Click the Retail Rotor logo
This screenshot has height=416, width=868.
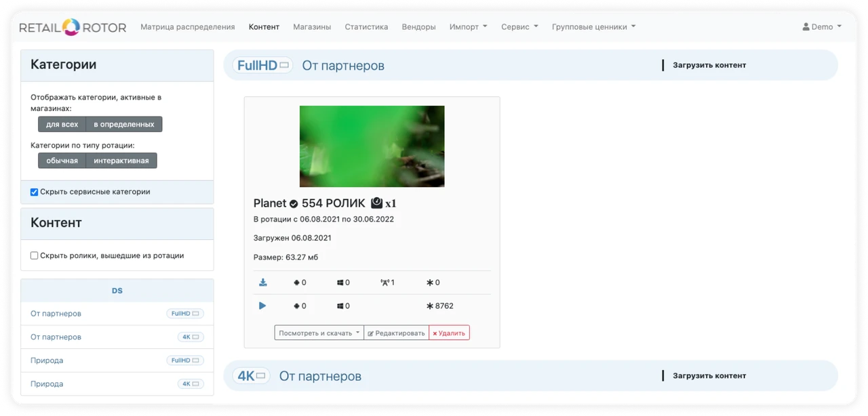coord(73,27)
